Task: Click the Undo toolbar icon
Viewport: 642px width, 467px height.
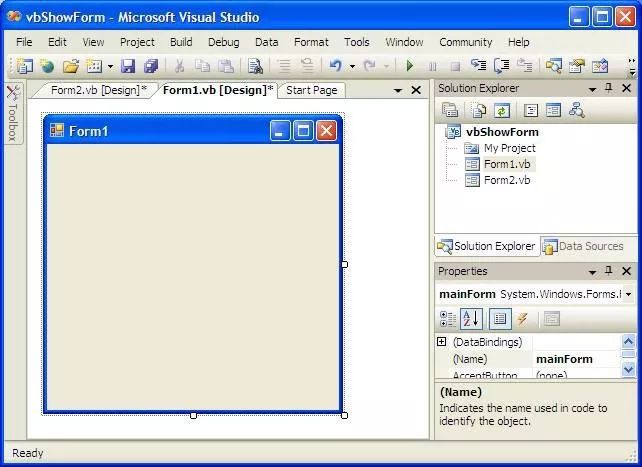Action: (336, 66)
